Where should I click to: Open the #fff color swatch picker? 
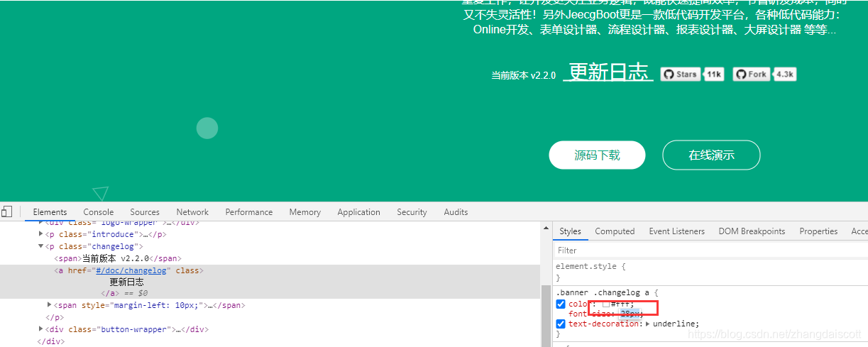[x=606, y=304]
